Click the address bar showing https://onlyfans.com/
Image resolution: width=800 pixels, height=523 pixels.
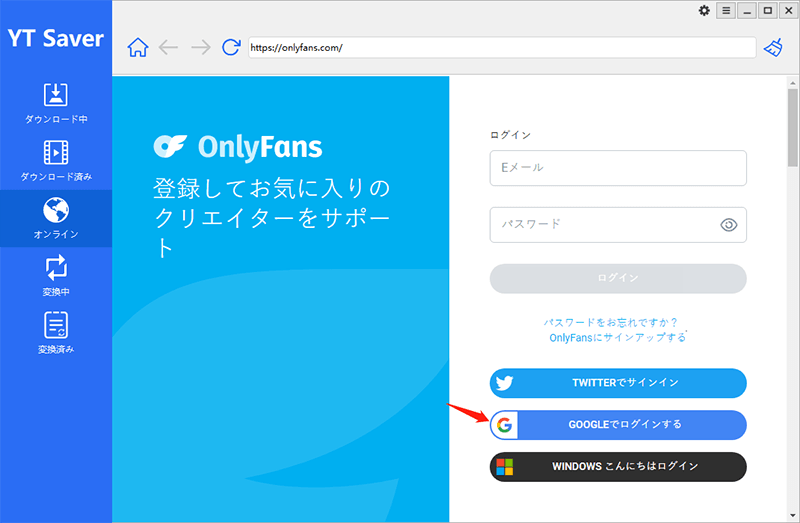pos(502,47)
